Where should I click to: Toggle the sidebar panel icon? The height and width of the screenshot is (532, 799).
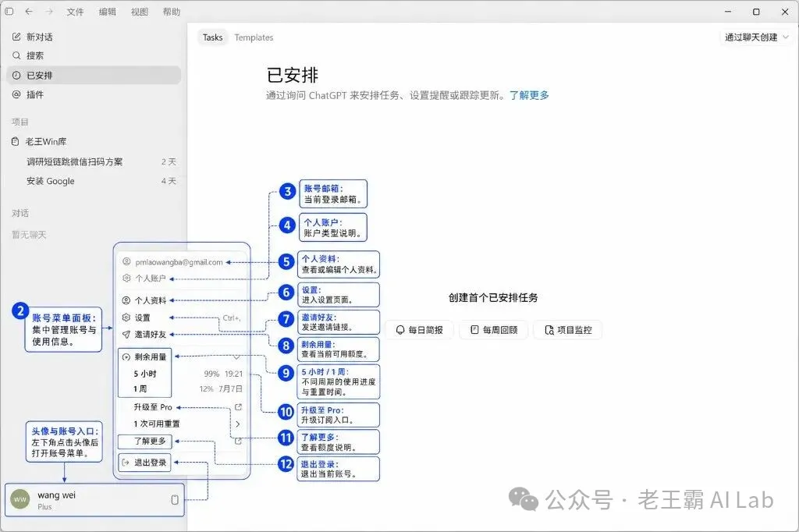[x=9, y=11]
